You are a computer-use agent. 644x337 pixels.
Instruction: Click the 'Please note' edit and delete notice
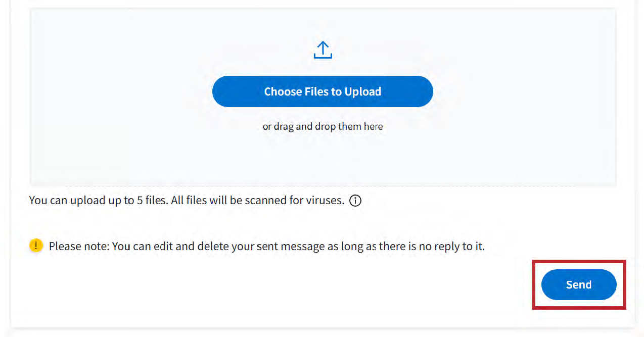tap(266, 247)
